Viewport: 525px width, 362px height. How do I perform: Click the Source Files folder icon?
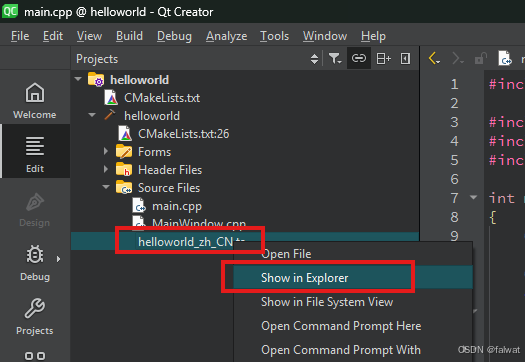click(124, 187)
